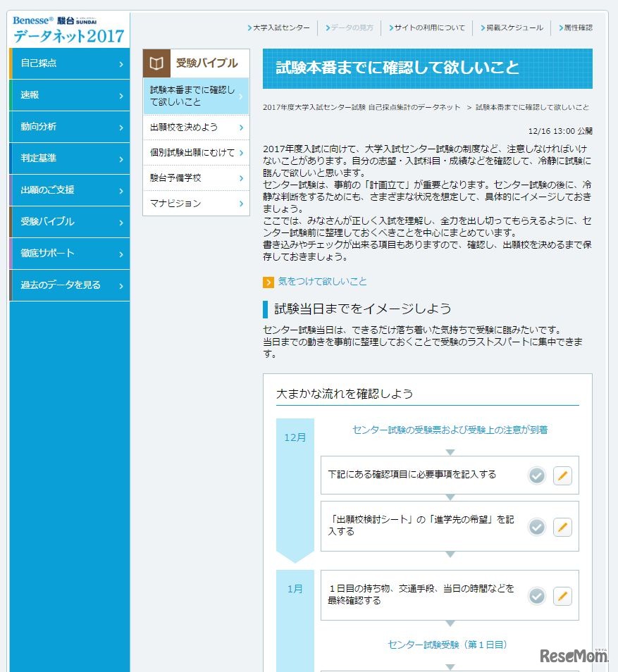618x672 pixels.
Task: Open 出願のご支援 in the left sidebar
Action: coord(70,190)
